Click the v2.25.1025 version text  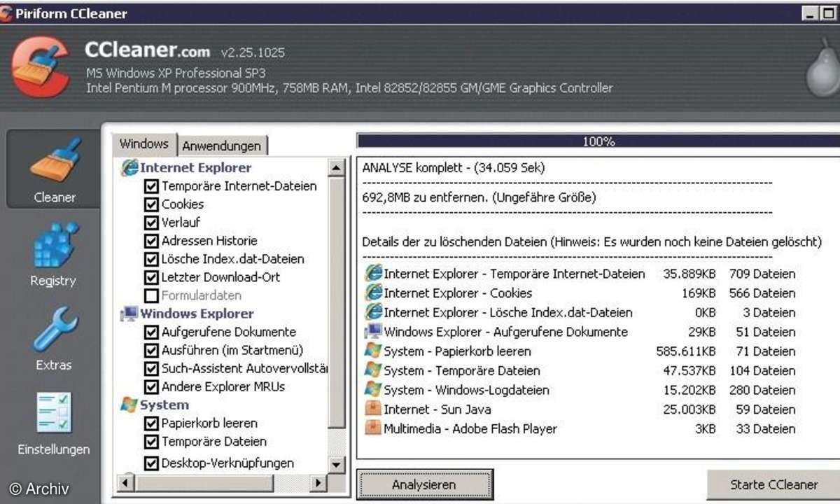[x=253, y=52]
